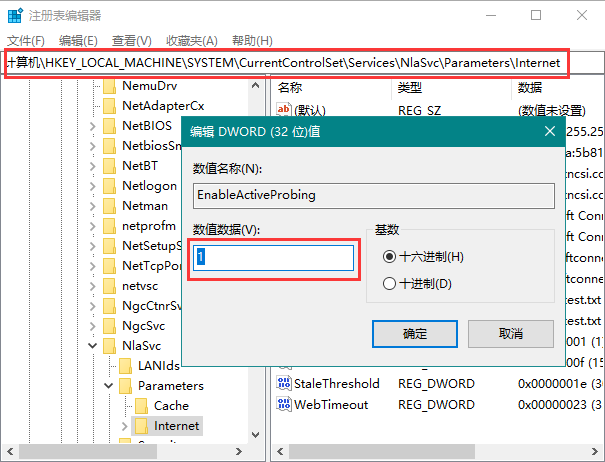
Task: Close the 编辑 DWORD dialog
Action: (x=550, y=130)
